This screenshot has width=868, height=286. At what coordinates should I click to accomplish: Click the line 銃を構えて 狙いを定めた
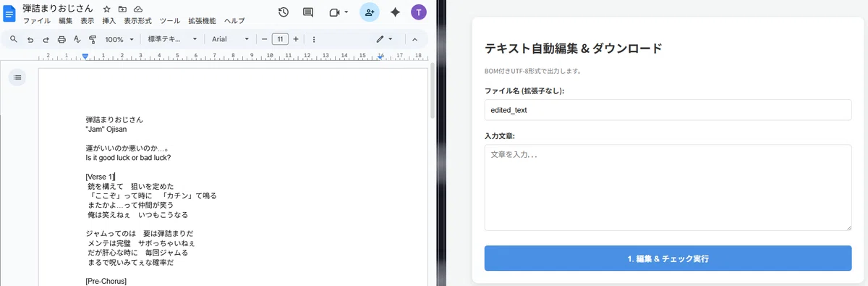pos(131,186)
